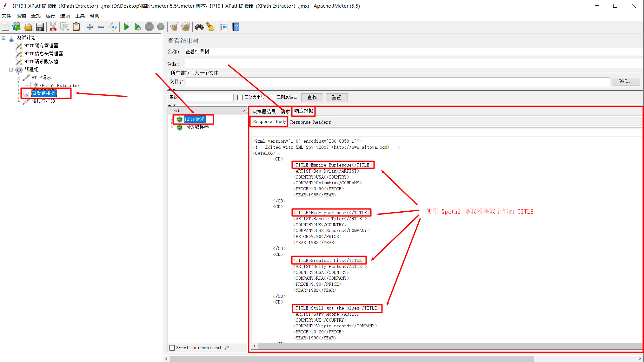Click the response body horizontal scrollbar

450,346
